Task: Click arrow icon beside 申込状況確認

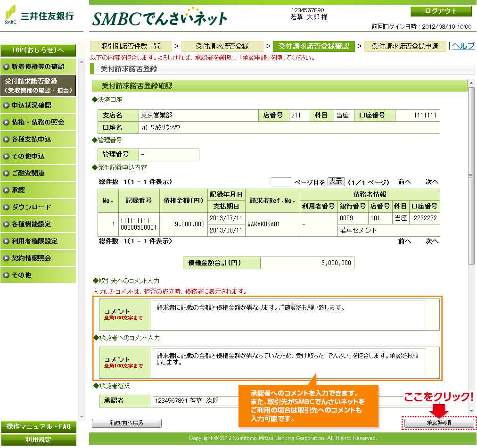Action: coord(6,105)
